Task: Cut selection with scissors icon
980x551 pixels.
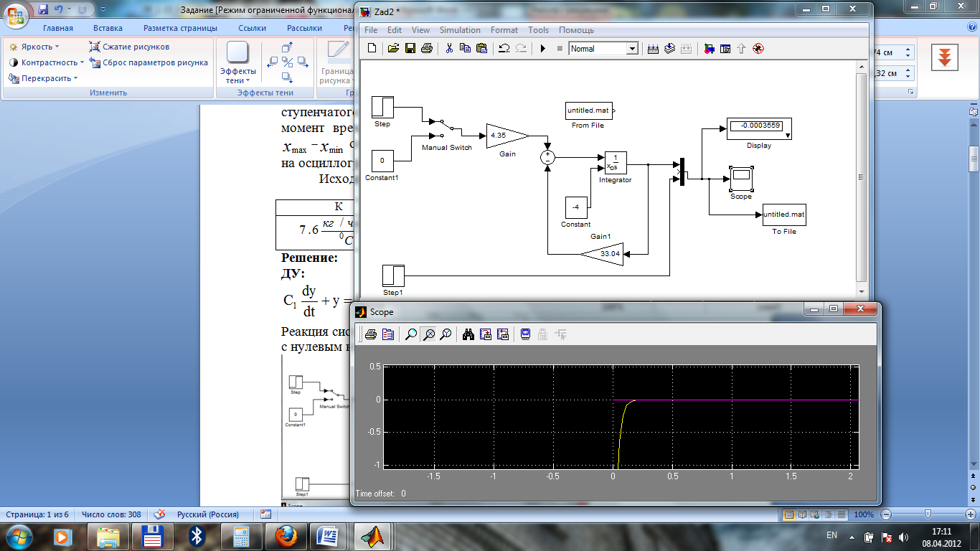Action: click(449, 48)
